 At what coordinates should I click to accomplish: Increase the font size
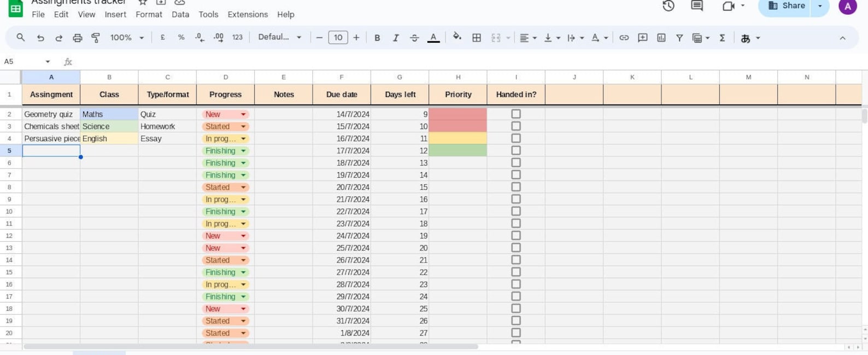(x=356, y=38)
